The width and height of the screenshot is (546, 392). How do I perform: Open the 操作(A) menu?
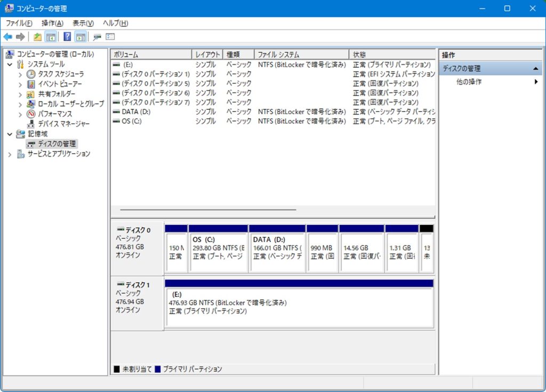53,23
